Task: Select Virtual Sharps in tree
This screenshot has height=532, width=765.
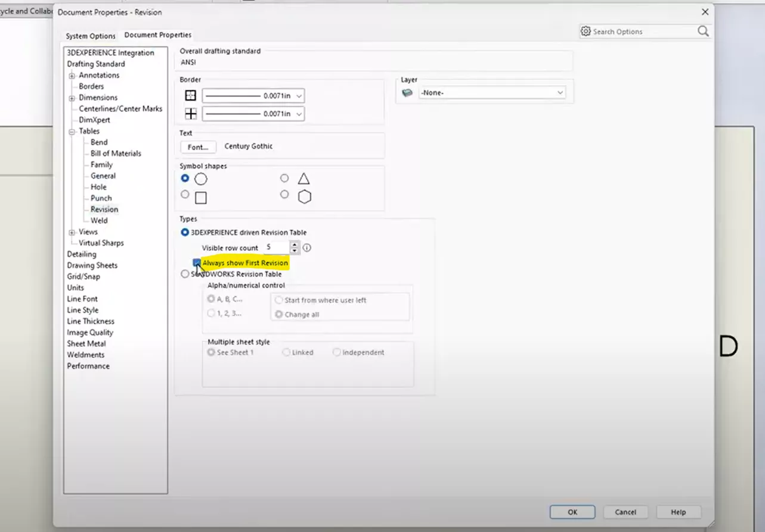Action: point(101,243)
